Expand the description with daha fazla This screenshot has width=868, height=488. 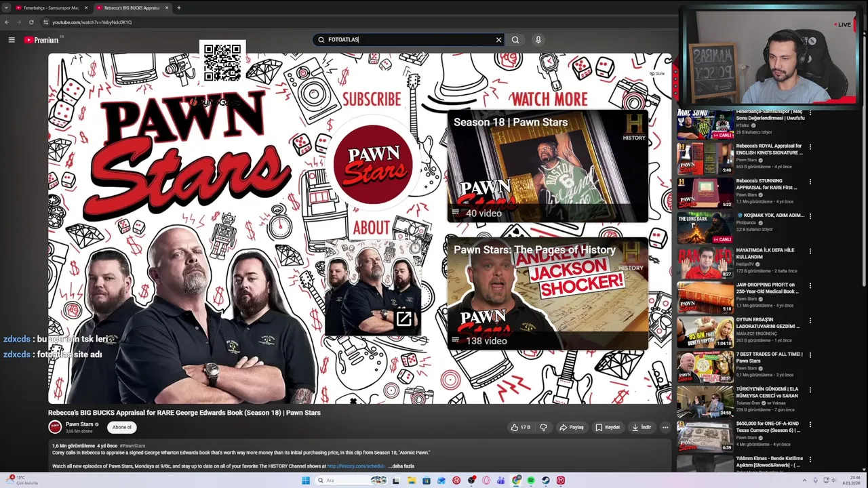coord(401,466)
